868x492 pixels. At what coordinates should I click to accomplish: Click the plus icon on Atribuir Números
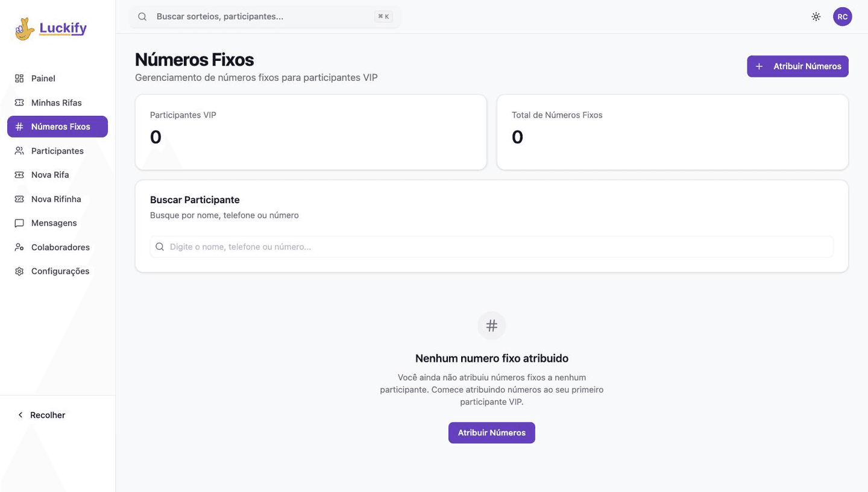759,66
